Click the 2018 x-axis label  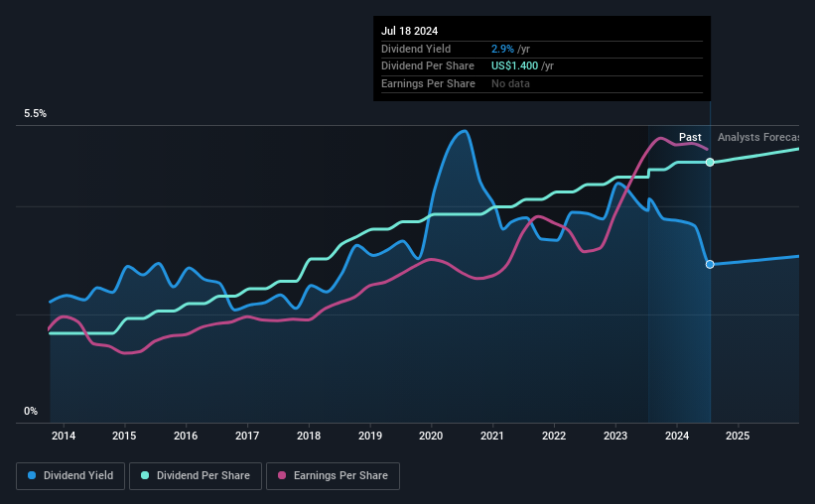[x=309, y=436]
